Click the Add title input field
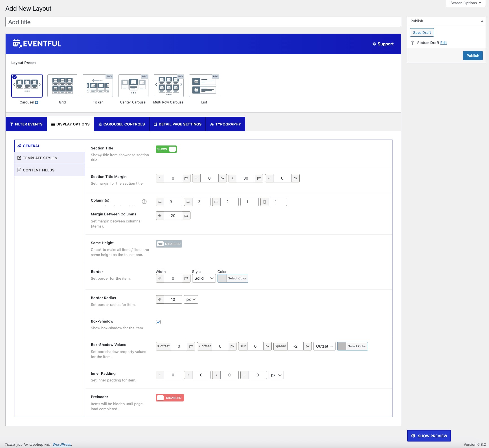 pyautogui.click(x=203, y=22)
